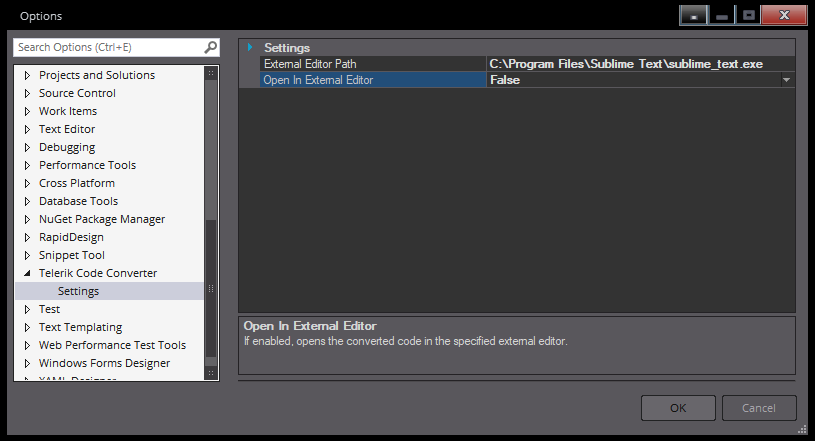815x441 pixels.
Task: Select Source Control category
Action: tap(77, 94)
